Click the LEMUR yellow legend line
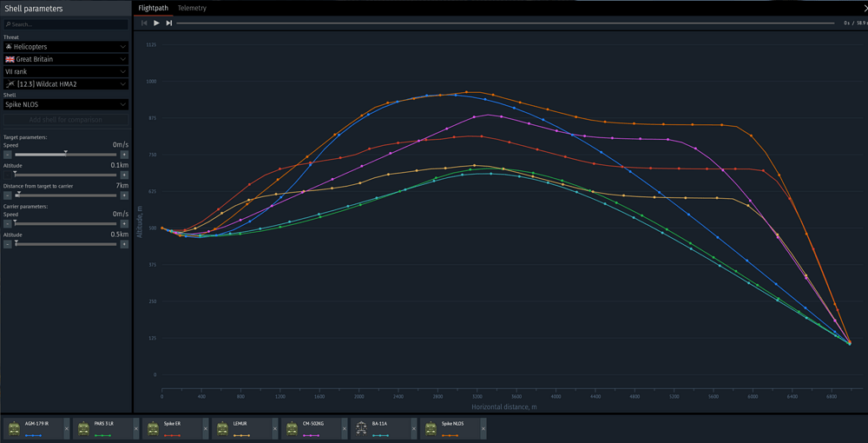 [241, 435]
